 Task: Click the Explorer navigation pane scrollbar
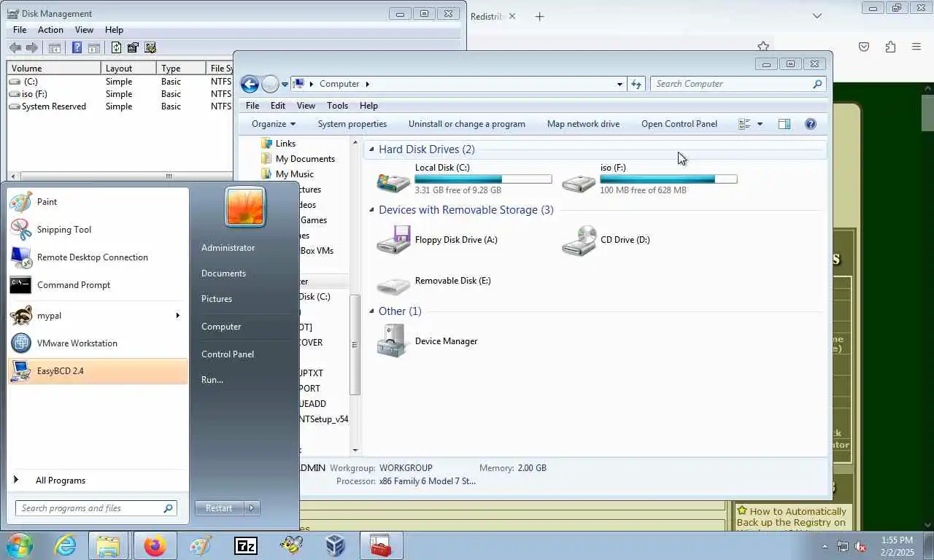tap(355, 345)
